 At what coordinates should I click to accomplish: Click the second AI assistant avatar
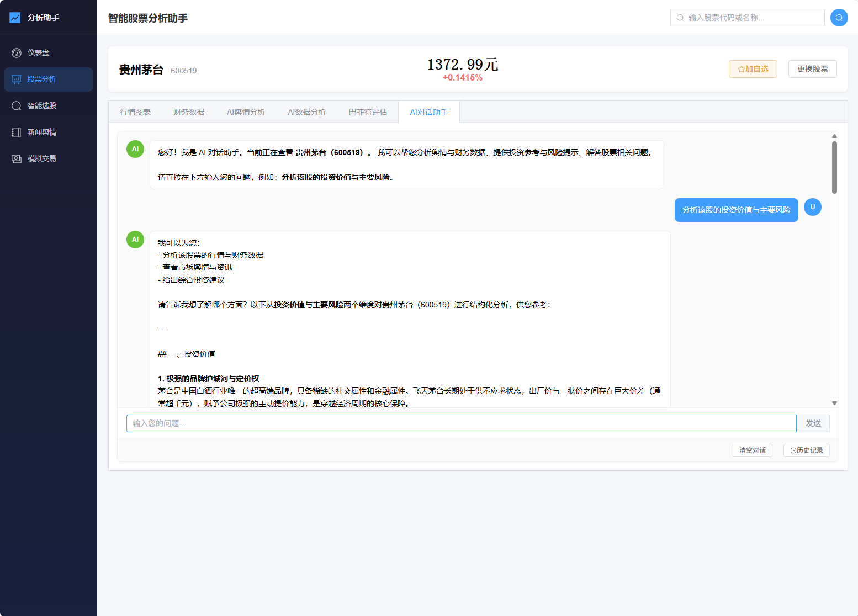[135, 240]
